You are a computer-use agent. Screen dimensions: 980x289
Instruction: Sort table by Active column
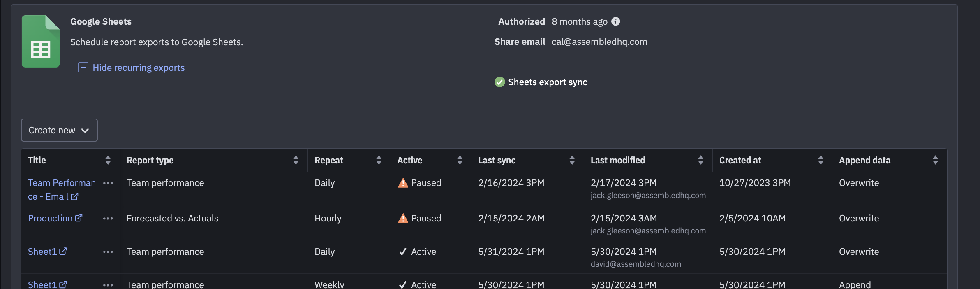pyautogui.click(x=460, y=160)
